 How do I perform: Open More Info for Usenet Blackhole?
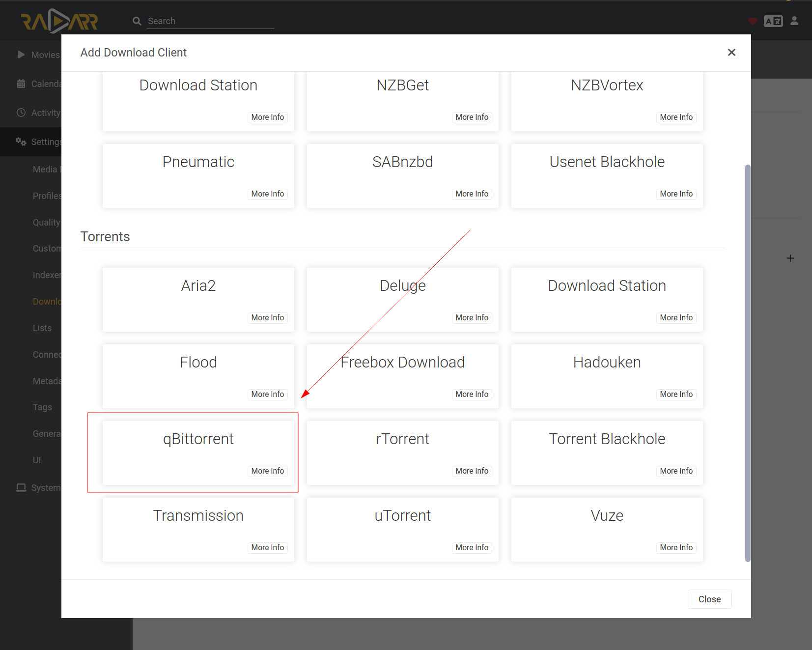point(676,194)
